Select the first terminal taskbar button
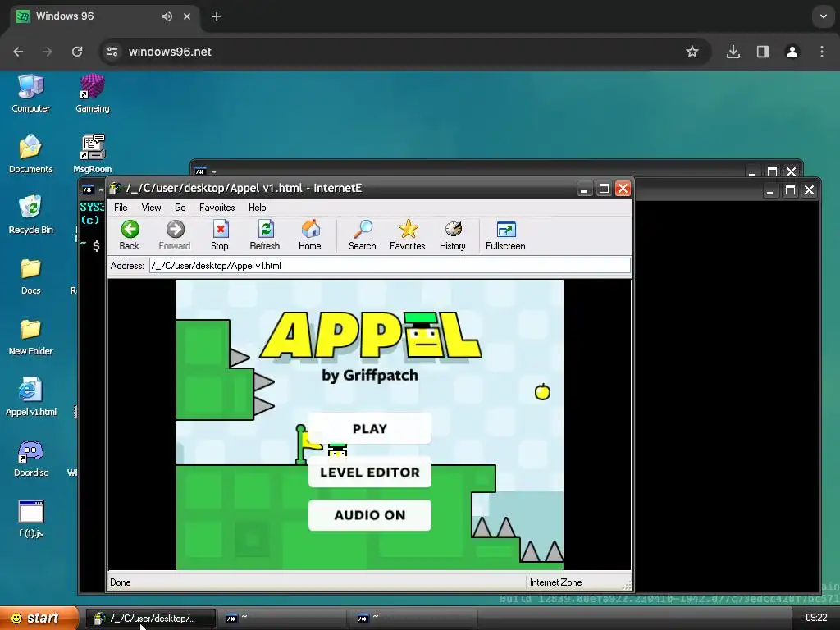 (x=282, y=619)
